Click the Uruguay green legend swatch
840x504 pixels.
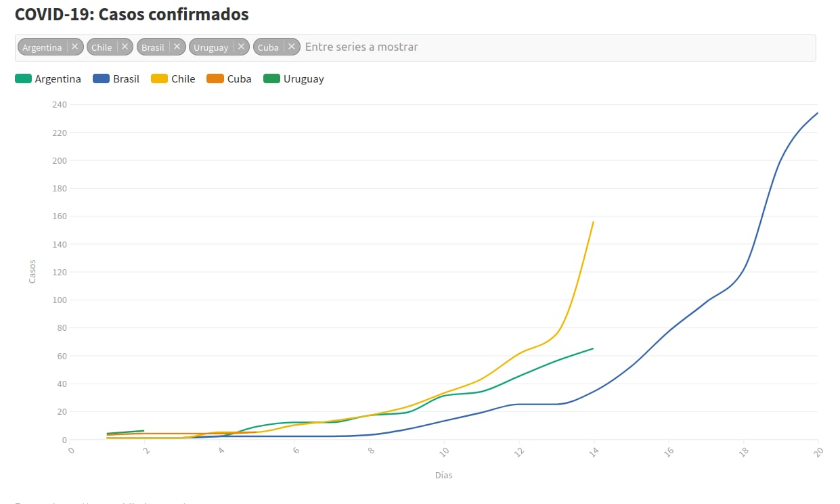pyautogui.click(x=271, y=79)
